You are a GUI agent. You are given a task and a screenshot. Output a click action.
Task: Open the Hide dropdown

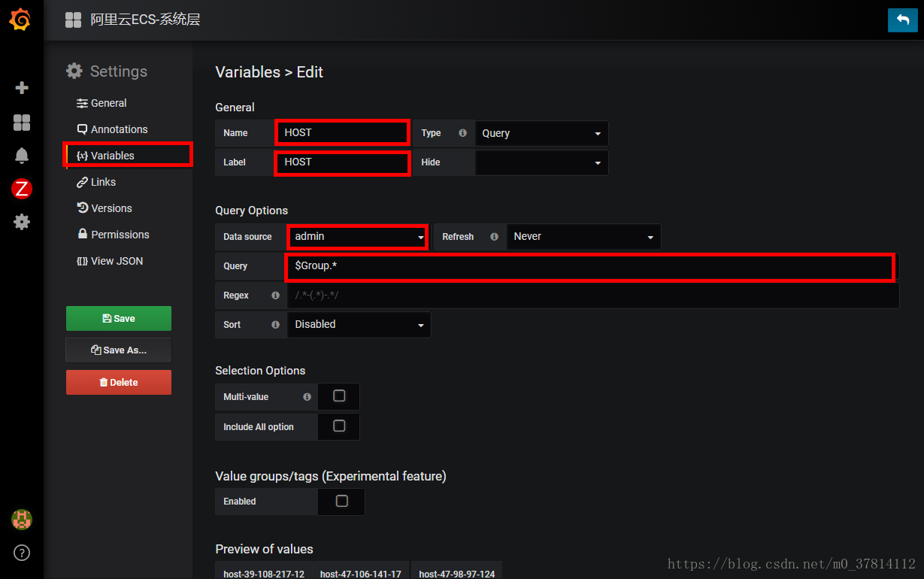[541, 162]
